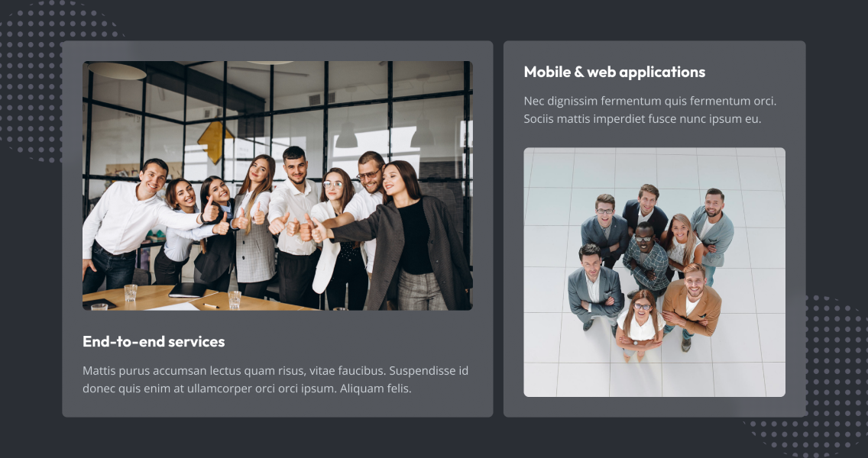Click the End-to-end services heading

click(x=154, y=341)
